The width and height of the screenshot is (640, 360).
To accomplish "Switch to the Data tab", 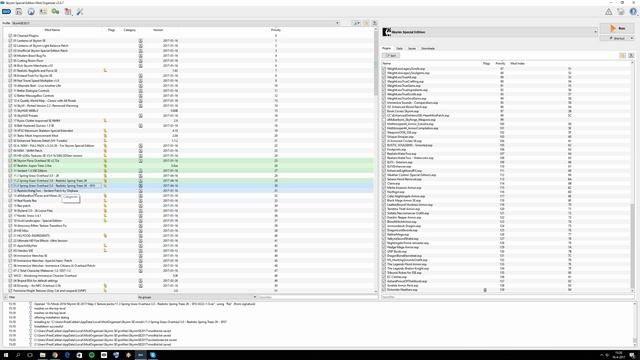I will (x=399, y=49).
